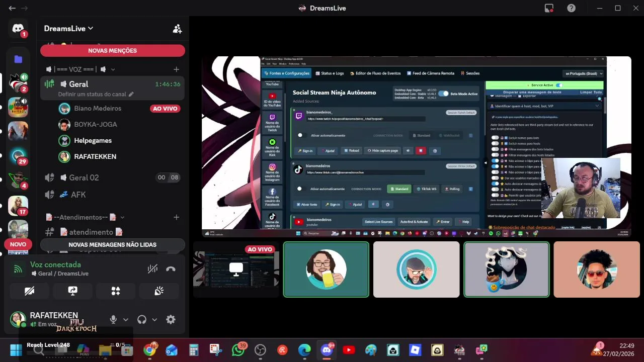The height and width of the screenshot is (362, 644).
Task: Open Discord user settings gear
Action: click(x=171, y=319)
